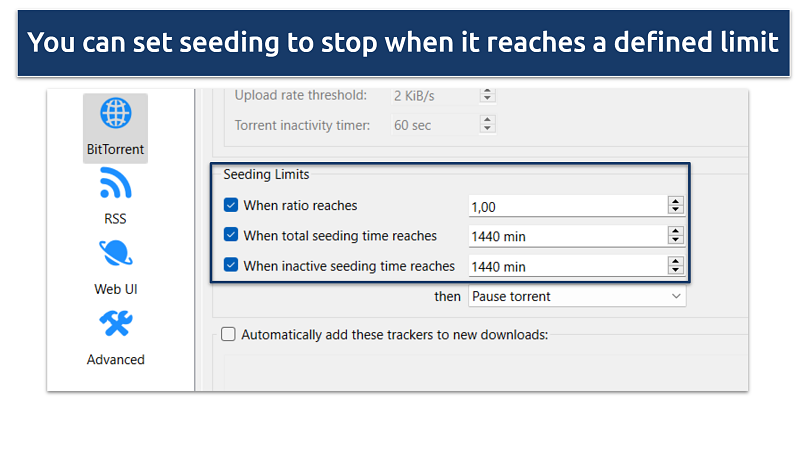This screenshot has width=806, height=453.
Task: Select the RSS feed icon
Action: point(115,184)
